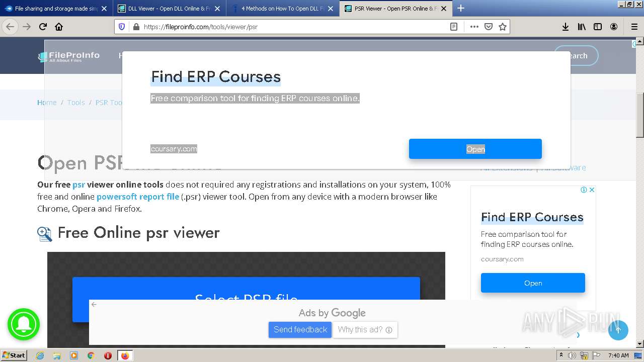The width and height of the screenshot is (644, 362).
Task: Close the PSR Viewer tab
Action: pyautogui.click(x=443, y=8)
